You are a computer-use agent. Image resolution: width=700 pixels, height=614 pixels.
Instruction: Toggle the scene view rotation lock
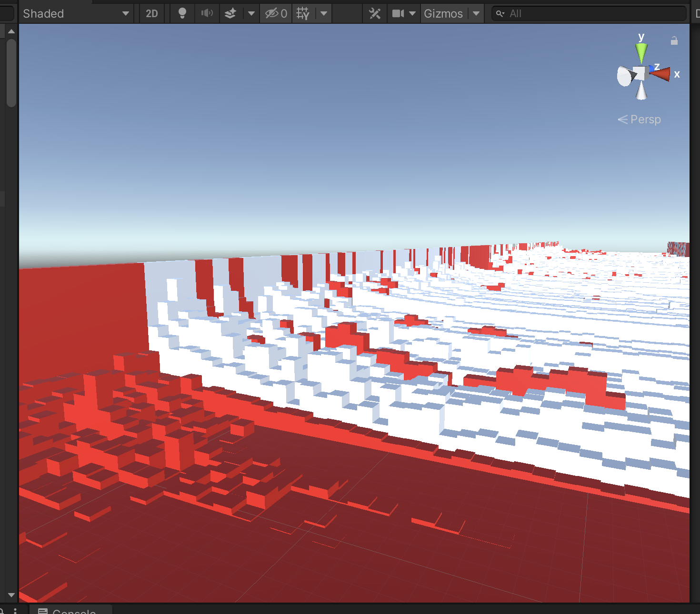674,41
